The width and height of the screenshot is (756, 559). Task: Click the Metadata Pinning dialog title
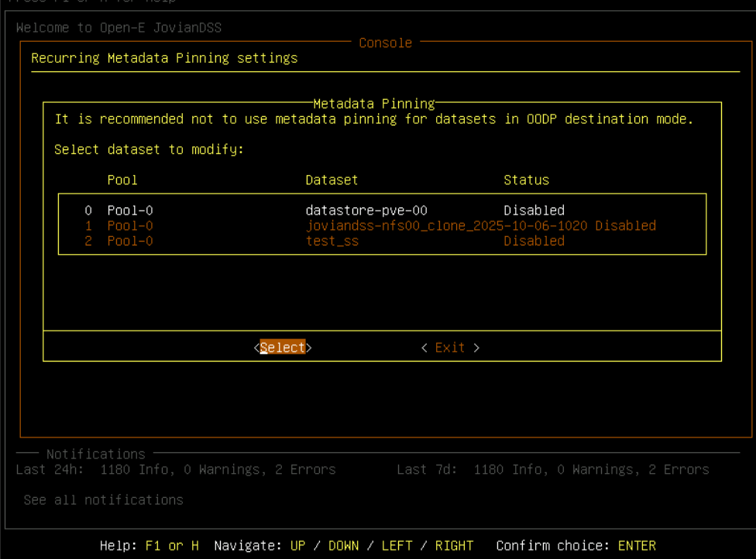click(374, 104)
